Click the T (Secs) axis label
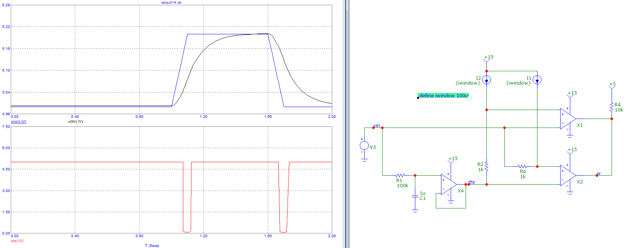 coord(152,246)
